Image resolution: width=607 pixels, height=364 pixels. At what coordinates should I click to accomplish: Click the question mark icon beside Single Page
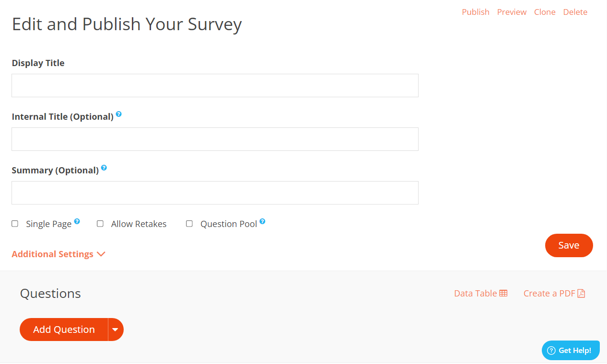pyautogui.click(x=77, y=221)
